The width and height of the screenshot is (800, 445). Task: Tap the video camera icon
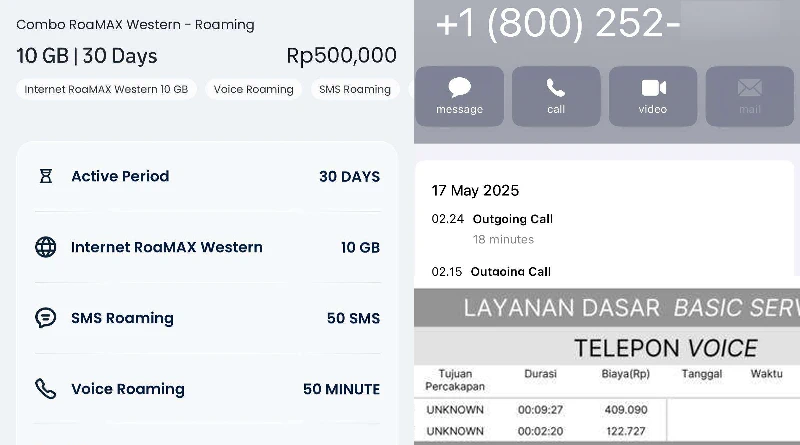pyautogui.click(x=653, y=88)
